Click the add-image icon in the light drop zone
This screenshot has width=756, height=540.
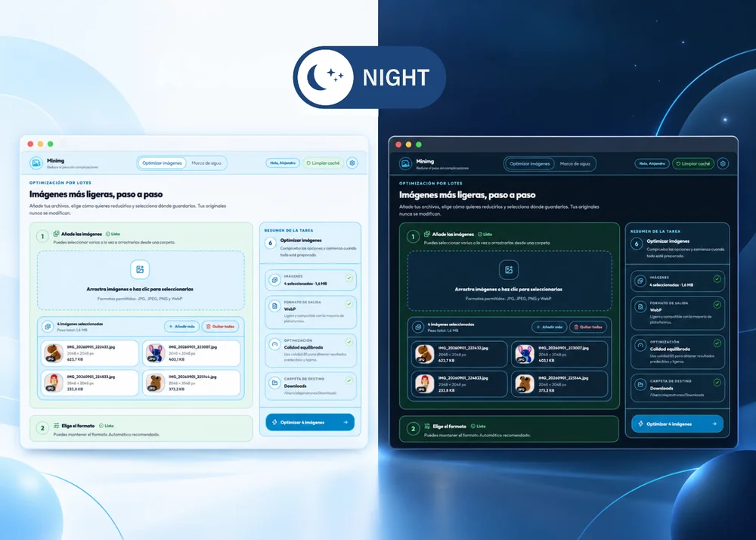(140, 269)
